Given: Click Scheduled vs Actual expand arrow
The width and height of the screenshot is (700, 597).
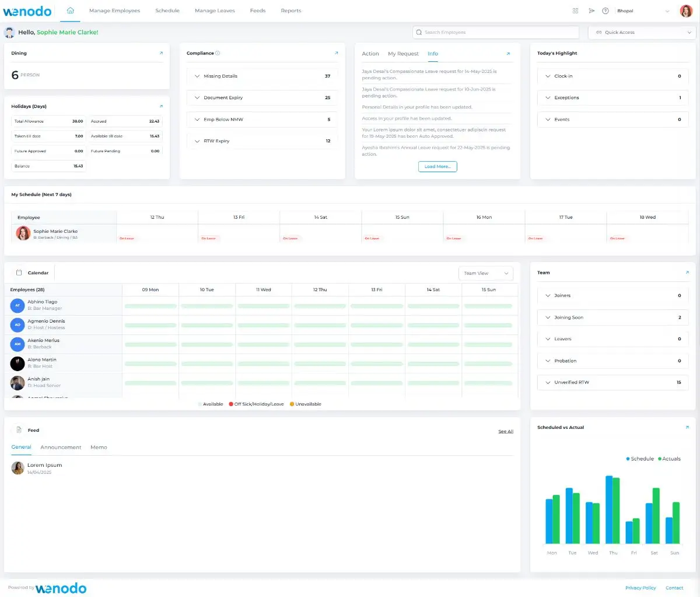Looking at the screenshot, I should click(687, 427).
